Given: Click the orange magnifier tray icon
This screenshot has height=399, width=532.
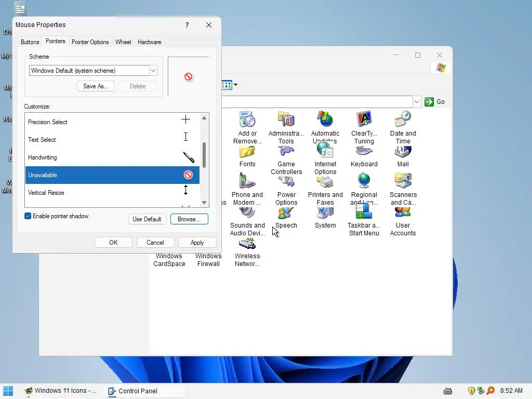Looking at the screenshot, I should click(x=490, y=391).
